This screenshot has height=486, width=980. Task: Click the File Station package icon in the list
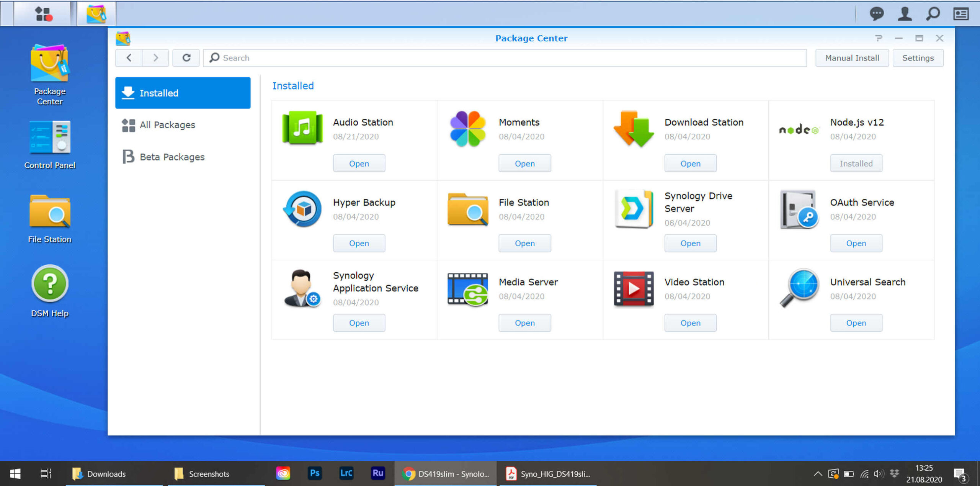click(468, 209)
